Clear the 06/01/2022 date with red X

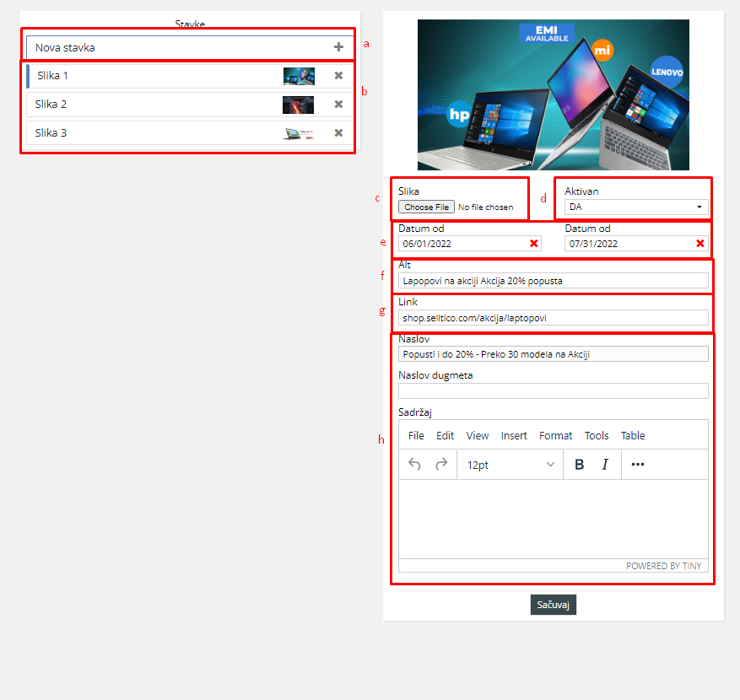point(534,244)
